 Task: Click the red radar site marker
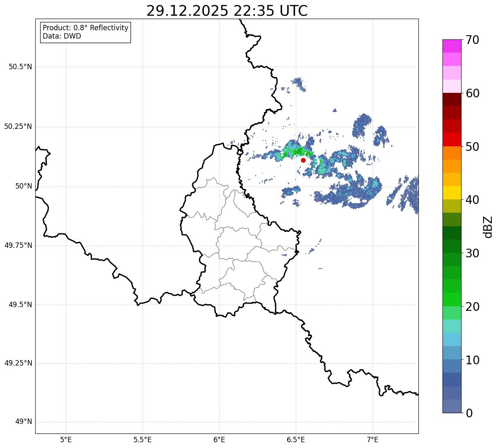point(303,160)
